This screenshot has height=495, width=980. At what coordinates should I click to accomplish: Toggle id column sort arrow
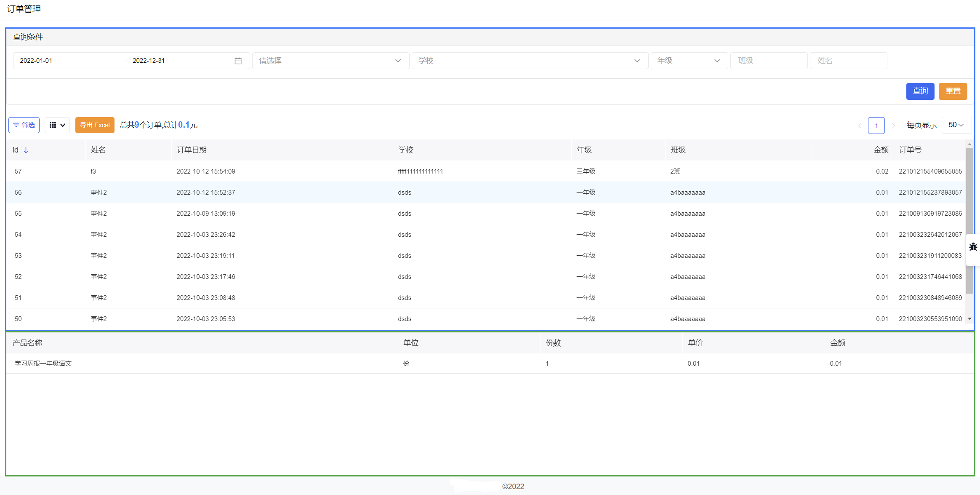click(x=26, y=150)
